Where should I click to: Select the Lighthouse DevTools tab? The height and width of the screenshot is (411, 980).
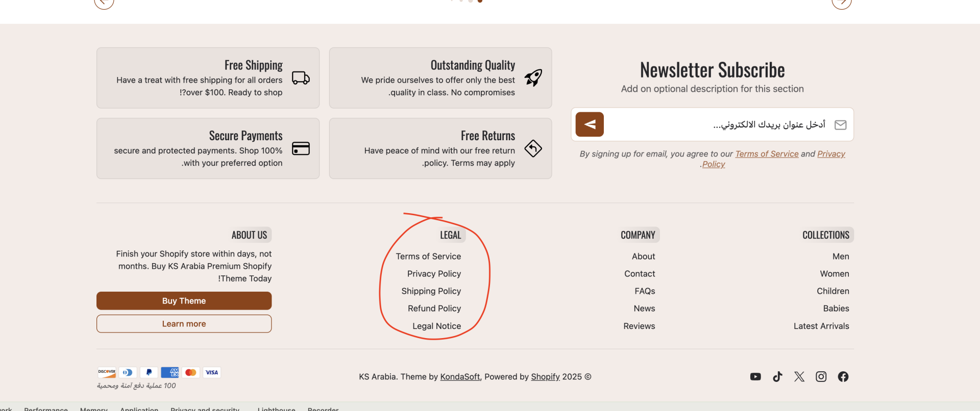coord(276,408)
